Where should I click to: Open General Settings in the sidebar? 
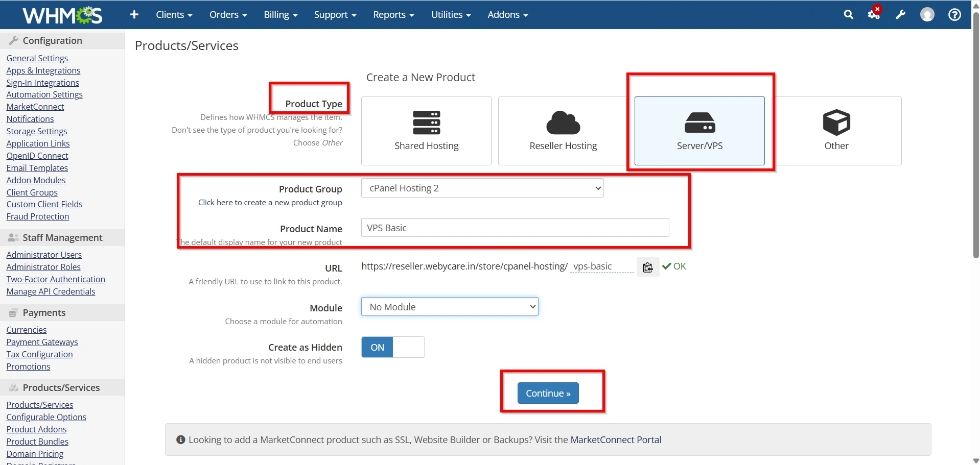point(37,58)
